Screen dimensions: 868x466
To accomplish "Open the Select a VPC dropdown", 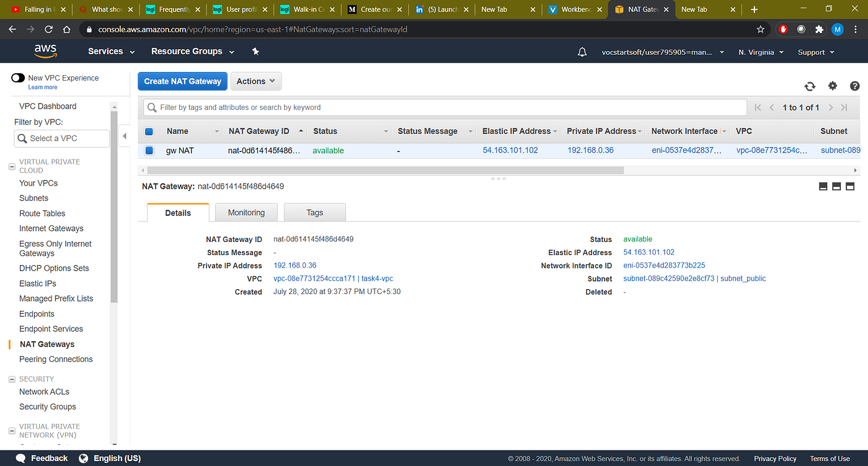I will click(x=61, y=138).
